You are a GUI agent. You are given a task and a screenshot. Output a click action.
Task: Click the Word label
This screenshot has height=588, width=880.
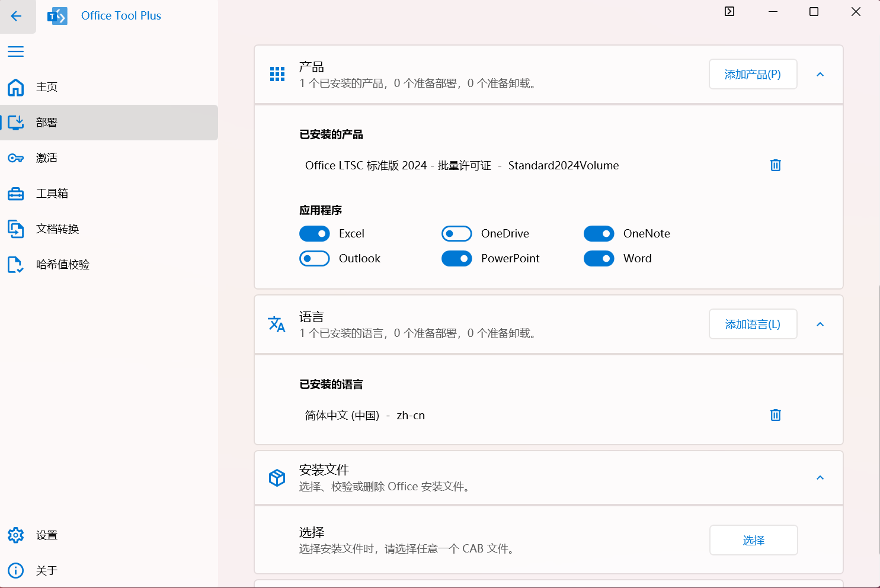point(638,259)
